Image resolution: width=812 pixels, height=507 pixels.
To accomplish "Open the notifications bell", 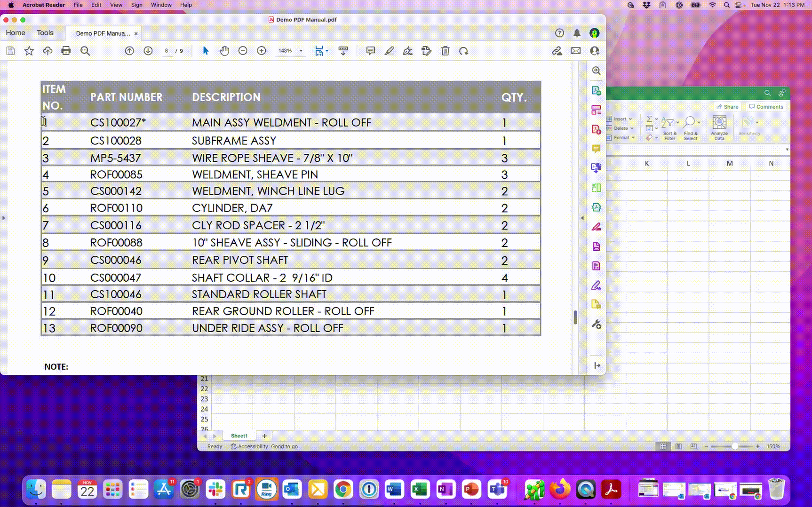I will coord(577,33).
